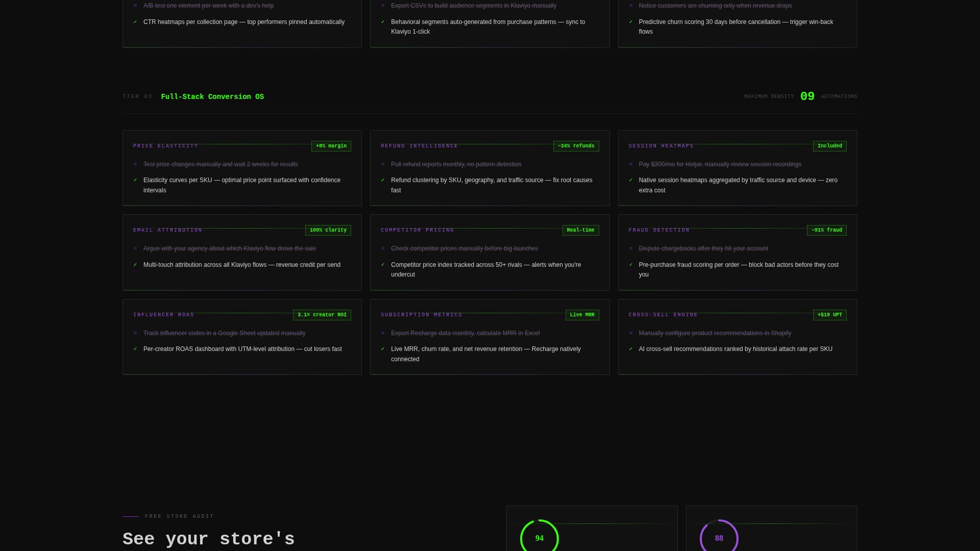Click the 'INFLUENCER ROAS' card title

[x=163, y=315]
